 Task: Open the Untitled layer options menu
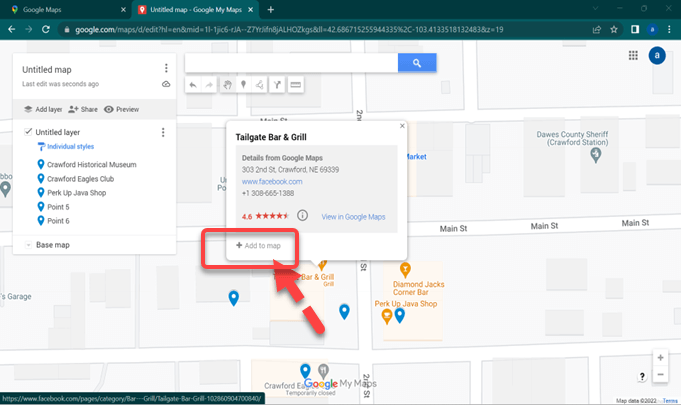tap(163, 132)
